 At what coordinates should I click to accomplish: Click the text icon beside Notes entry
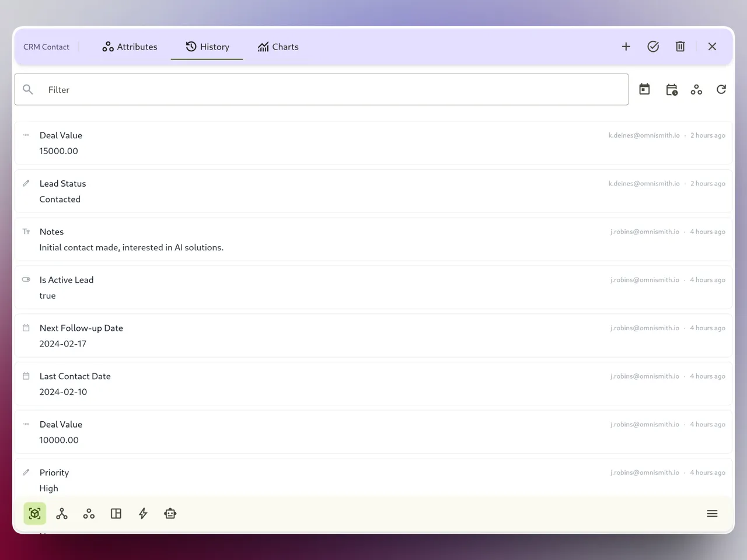[x=26, y=231]
